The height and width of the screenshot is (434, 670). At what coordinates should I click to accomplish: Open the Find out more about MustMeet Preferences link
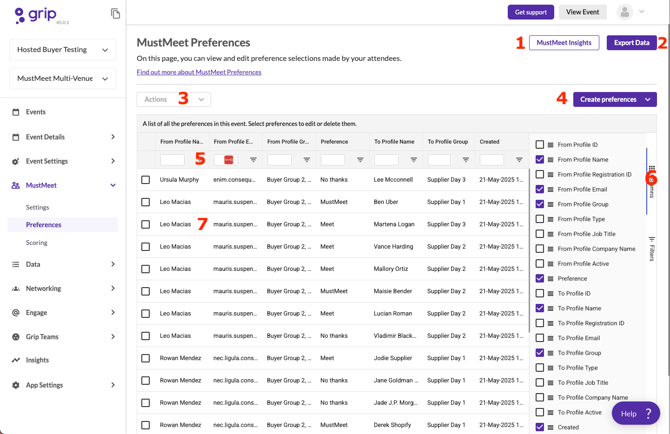coord(199,72)
